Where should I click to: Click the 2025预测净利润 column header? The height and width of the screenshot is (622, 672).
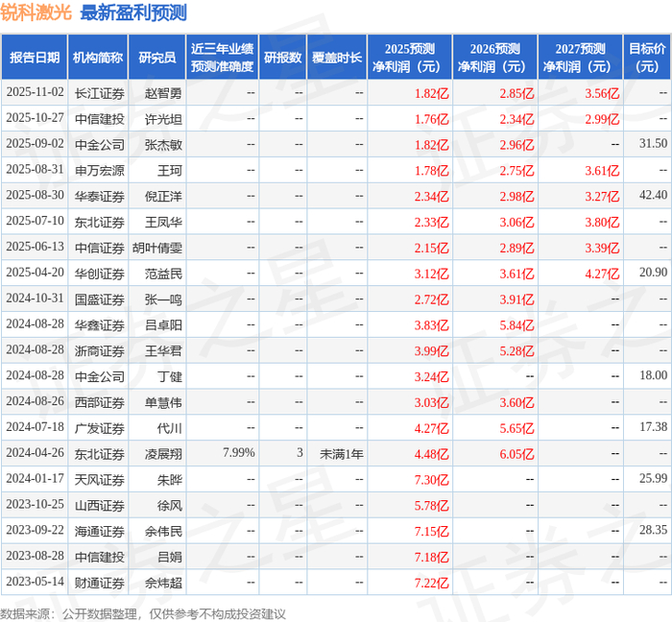(410, 58)
